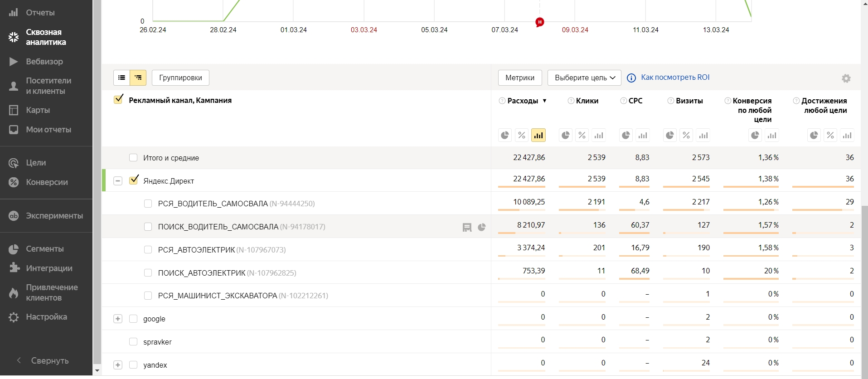Open Вебвизор play icon
The width and height of the screenshot is (868, 379).
[14, 61]
